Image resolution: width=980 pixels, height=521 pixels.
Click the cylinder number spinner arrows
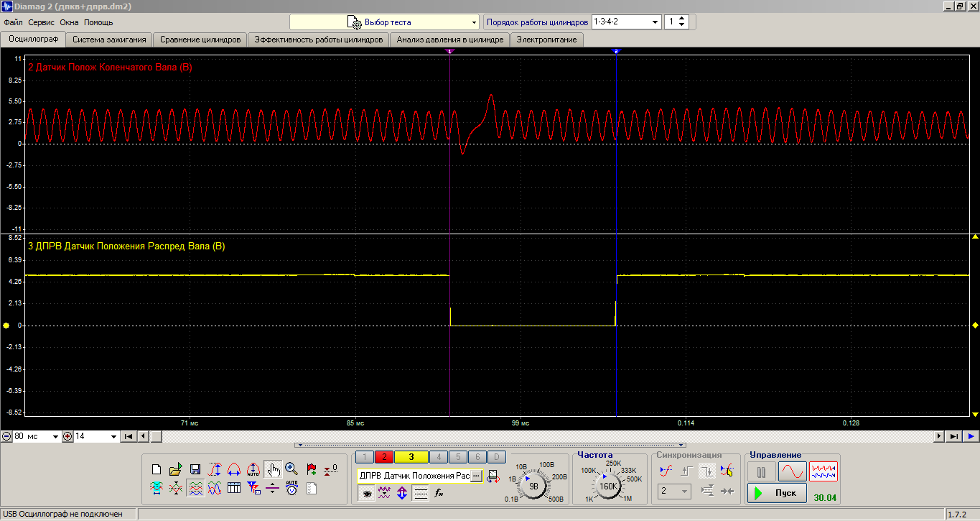coord(682,22)
